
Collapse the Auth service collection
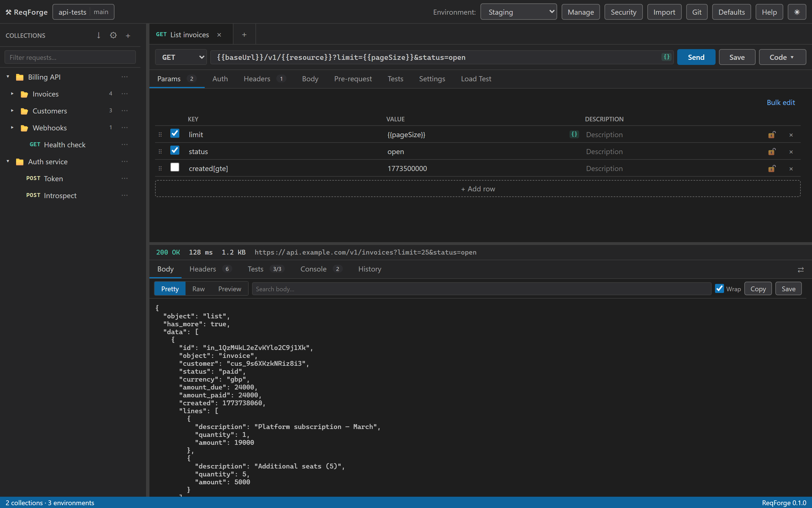pyautogui.click(x=8, y=162)
